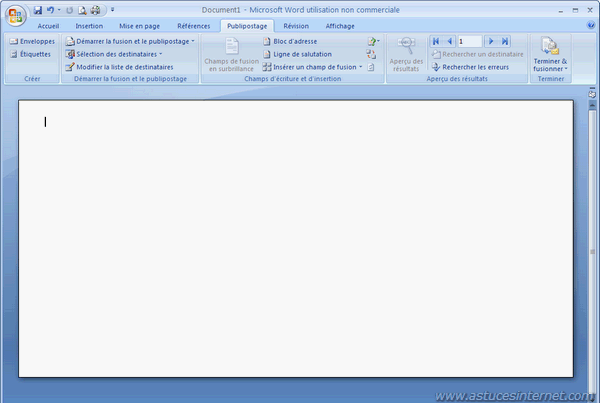The image size is (600, 403).
Task: Customize the Quick Access Toolbar
Action: (x=112, y=10)
